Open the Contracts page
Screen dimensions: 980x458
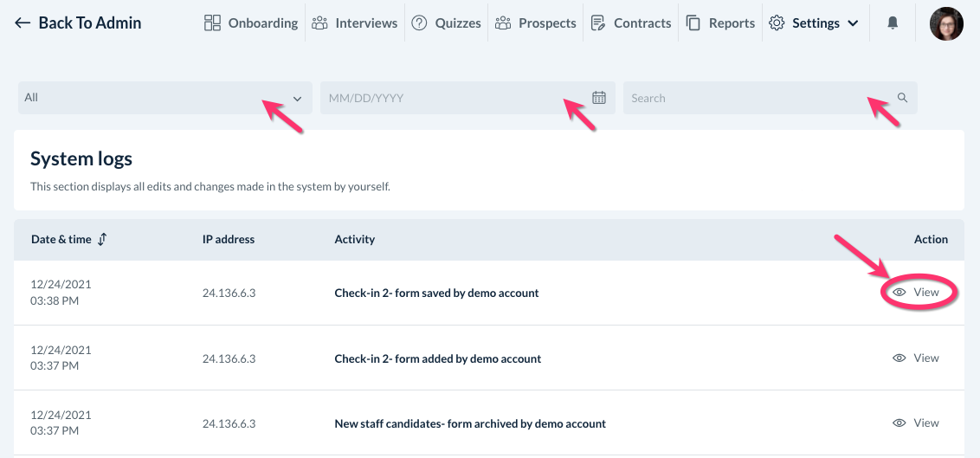point(631,23)
